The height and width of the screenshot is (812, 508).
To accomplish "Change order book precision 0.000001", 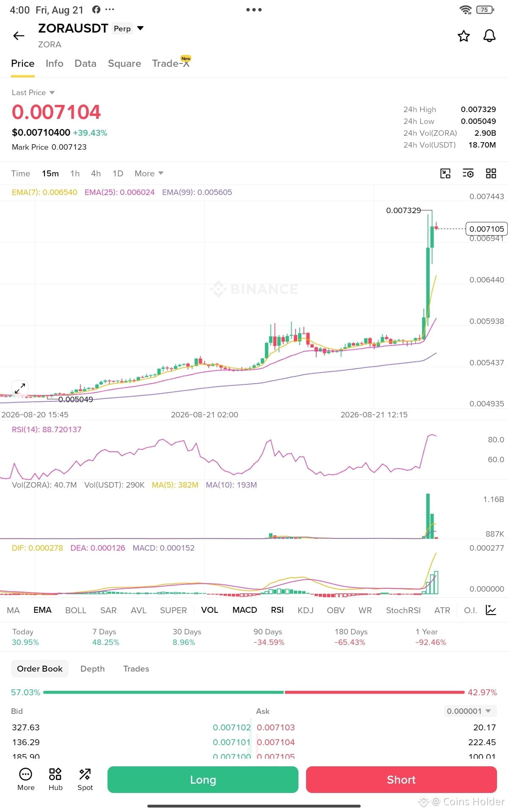I will pos(469,711).
